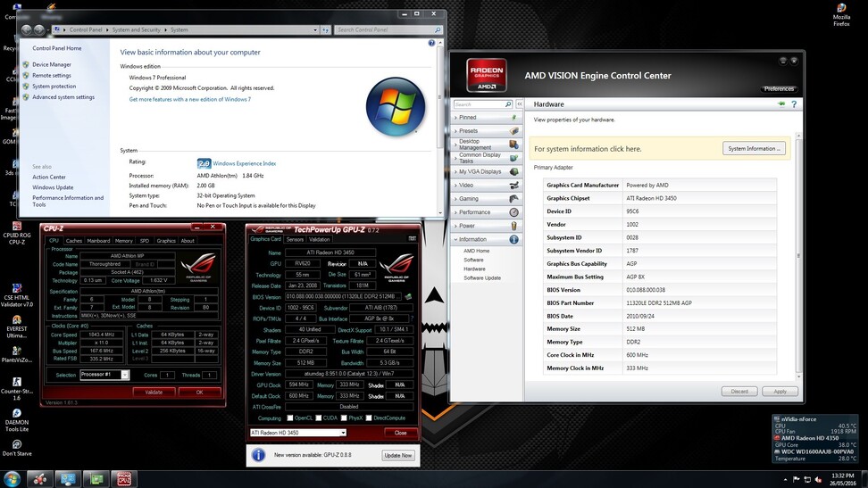Open Pinned category pin icon in AMD sidebar
Viewport: 868px width, 488px height.
514,117
